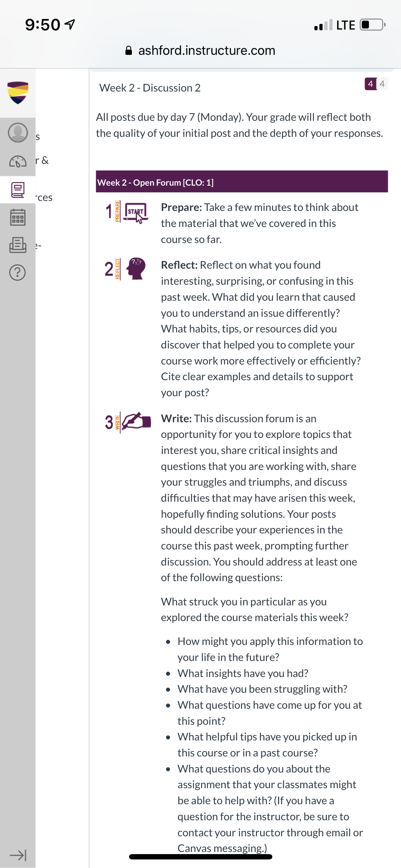Image resolution: width=401 pixels, height=868 pixels.
Task: Open the Calendar icon in sidebar
Action: coord(17,217)
